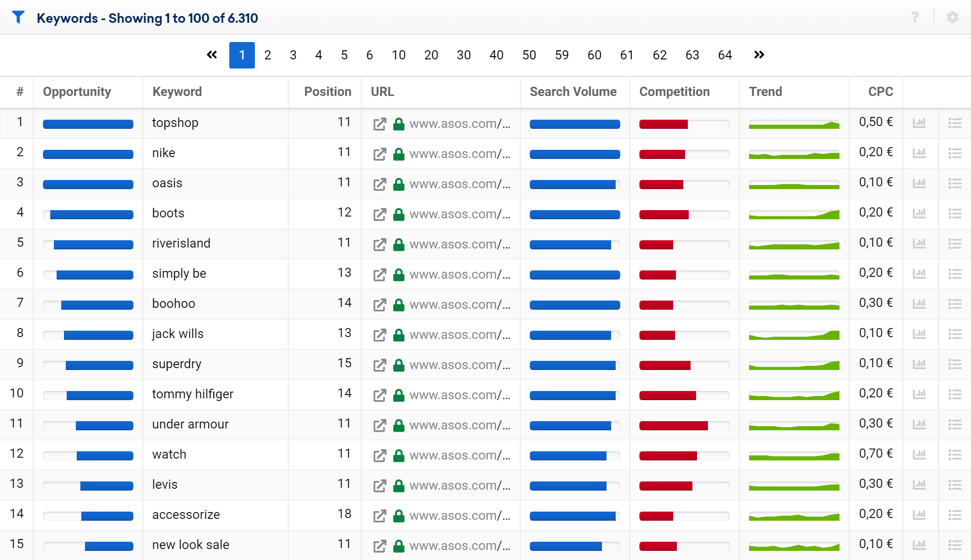Click the green lock icon in oasis row
The image size is (971, 560).
(399, 184)
